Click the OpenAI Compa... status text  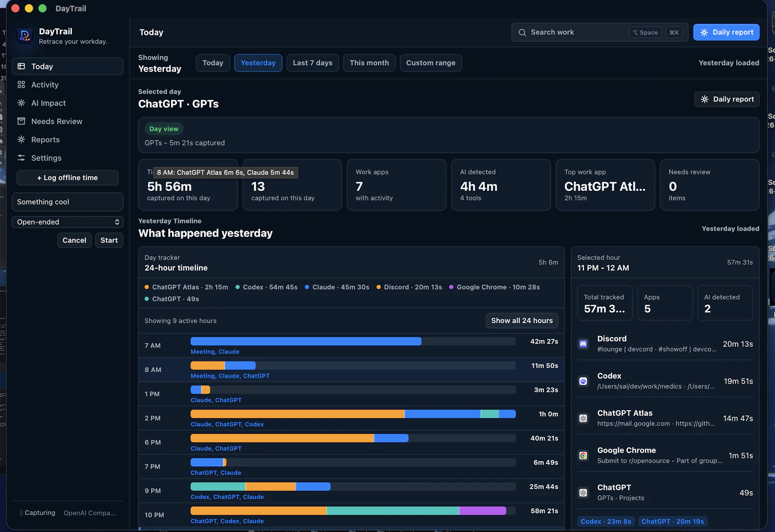click(90, 513)
